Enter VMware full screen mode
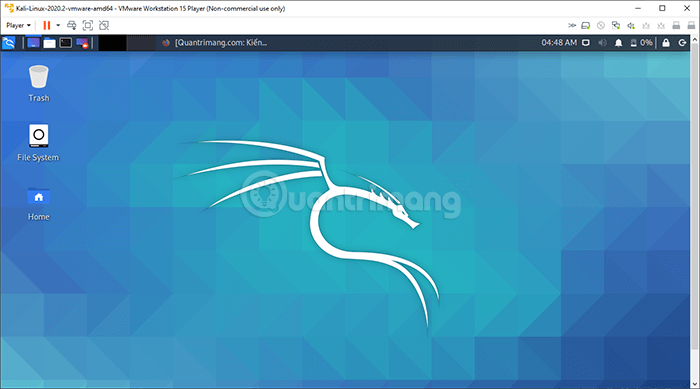This screenshot has width=700, height=389. (88, 25)
